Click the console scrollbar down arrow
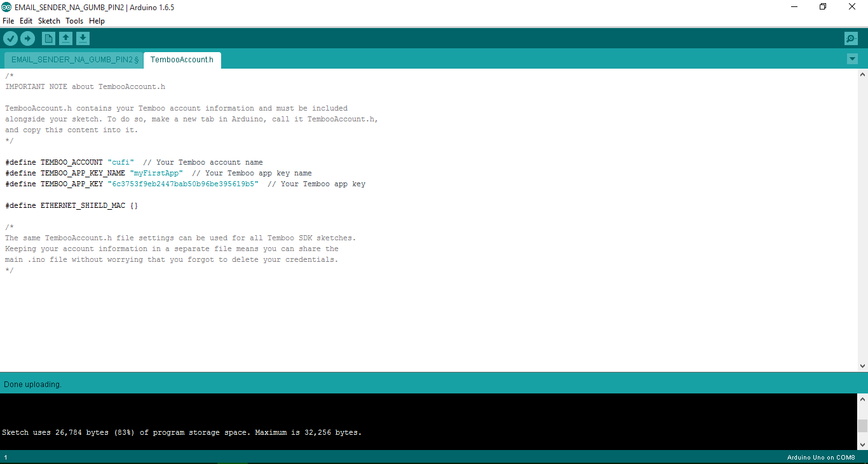 pyautogui.click(x=862, y=445)
